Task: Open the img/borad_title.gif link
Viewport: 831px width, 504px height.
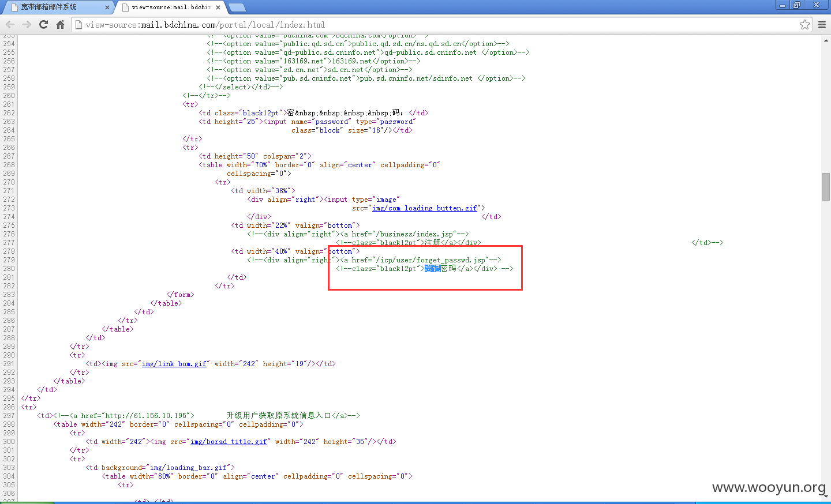Action: coord(229,442)
